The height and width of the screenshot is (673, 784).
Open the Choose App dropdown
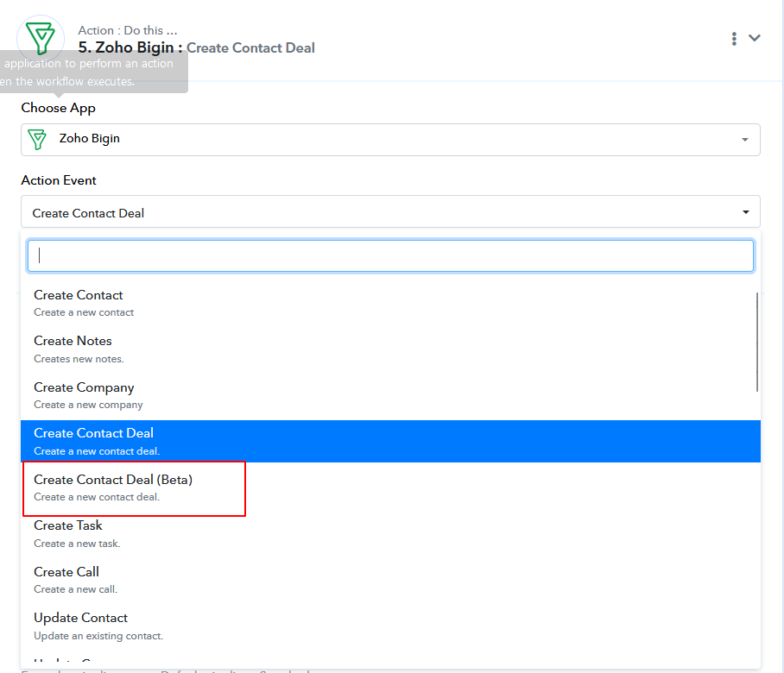pos(744,140)
